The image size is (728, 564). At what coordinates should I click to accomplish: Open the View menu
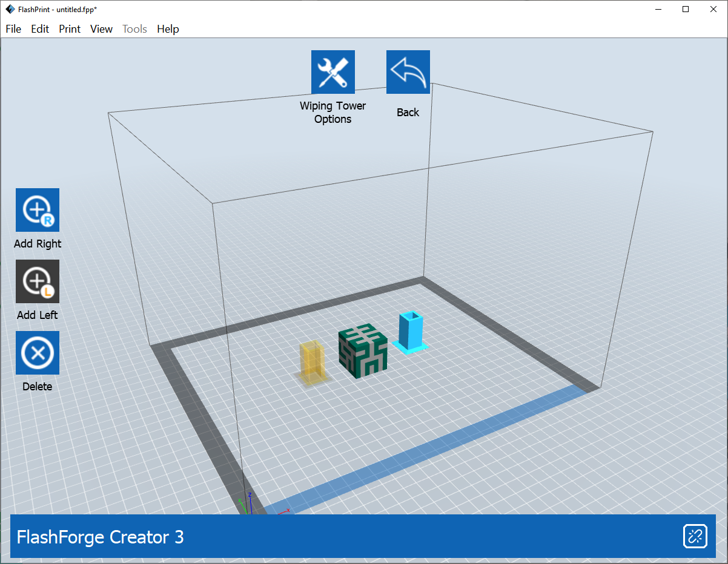coord(101,29)
